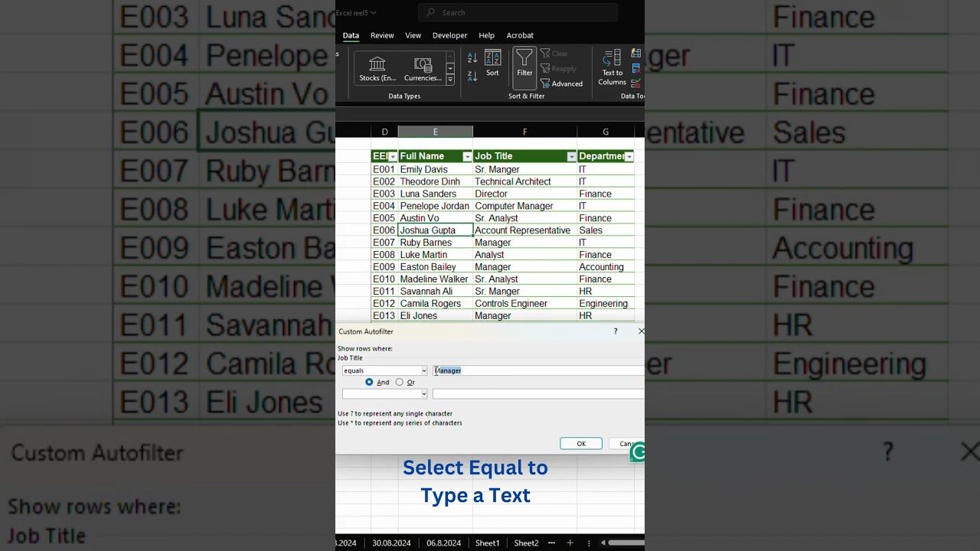980x551 pixels.
Task: Switch to the Developer ribbon tab
Action: point(449,35)
